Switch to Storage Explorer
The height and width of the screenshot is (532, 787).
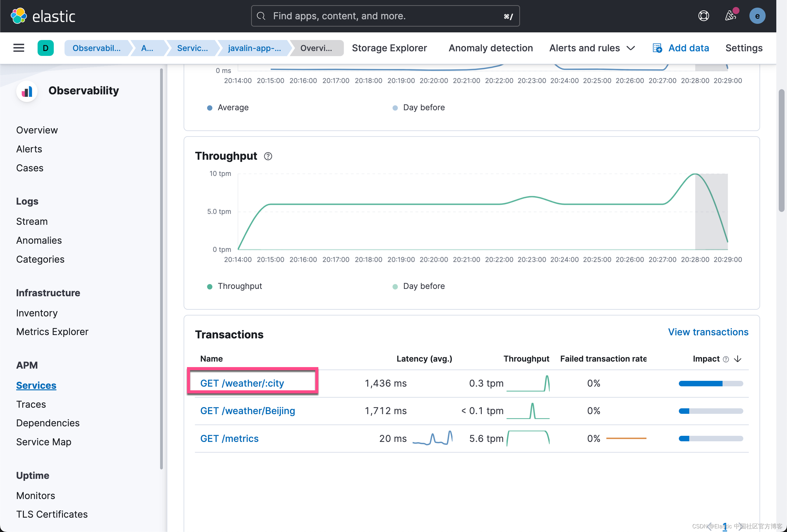[x=389, y=48]
